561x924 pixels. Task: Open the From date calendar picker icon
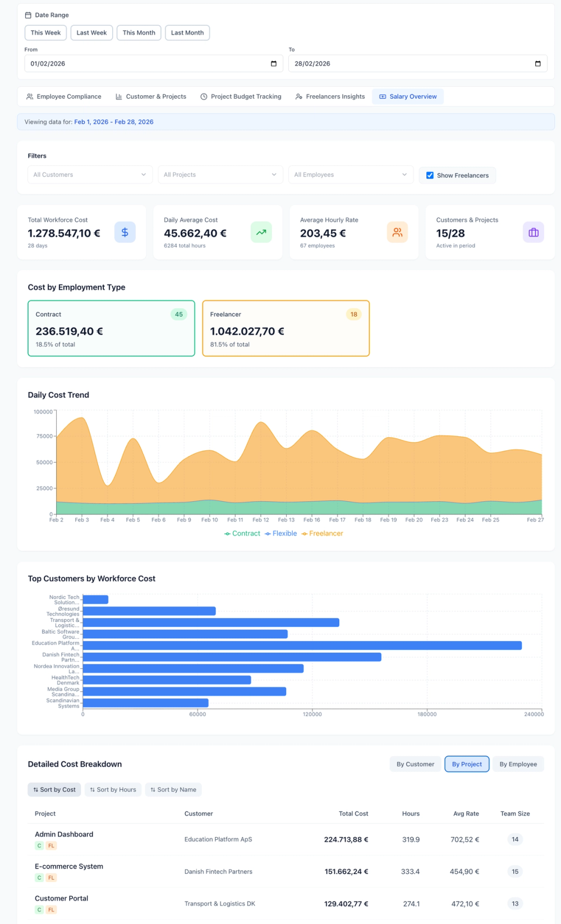(x=274, y=63)
